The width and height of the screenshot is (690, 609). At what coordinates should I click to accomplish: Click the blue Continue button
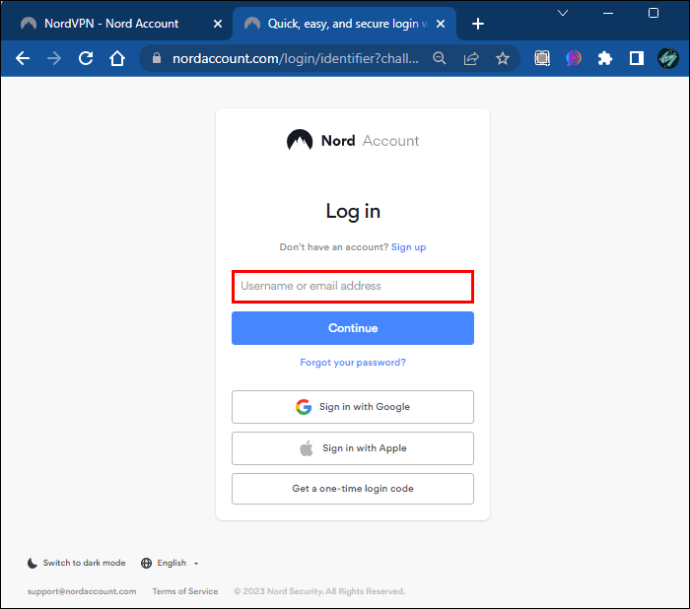click(352, 328)
